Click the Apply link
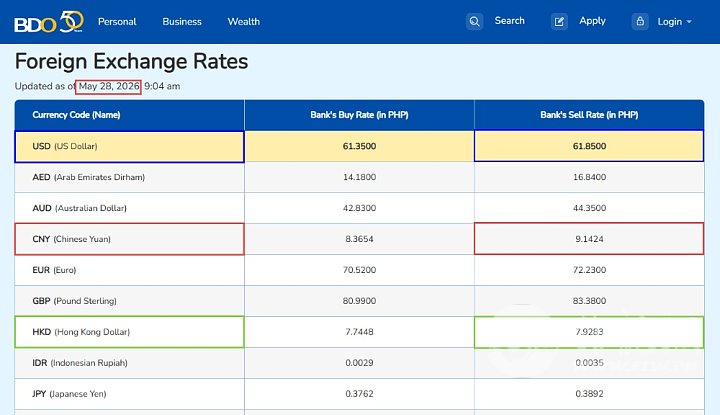Image resolution: width=720 pixels, height=415 pixels. point(592,21)
